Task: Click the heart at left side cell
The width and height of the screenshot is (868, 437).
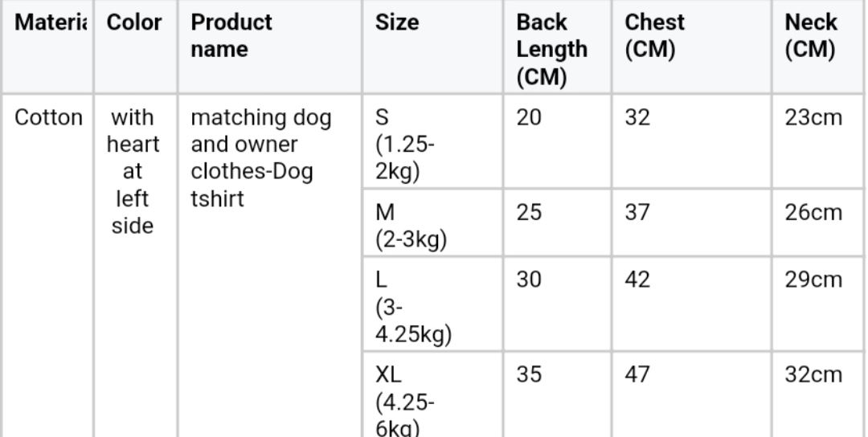Action: click(x=134, y=172)
